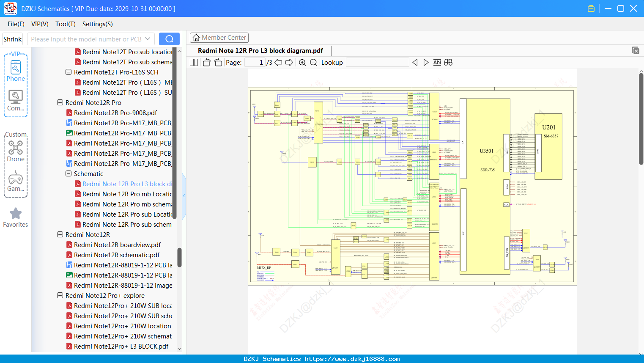Screen dimensions: 644x363
Task: Go to the next page arrow
Action: [x=289, y=62]
